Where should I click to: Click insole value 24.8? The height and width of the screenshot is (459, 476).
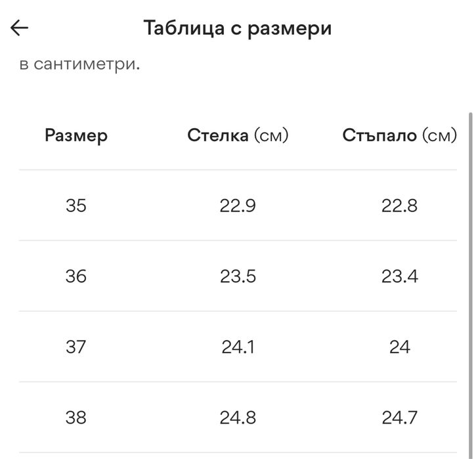238,418
